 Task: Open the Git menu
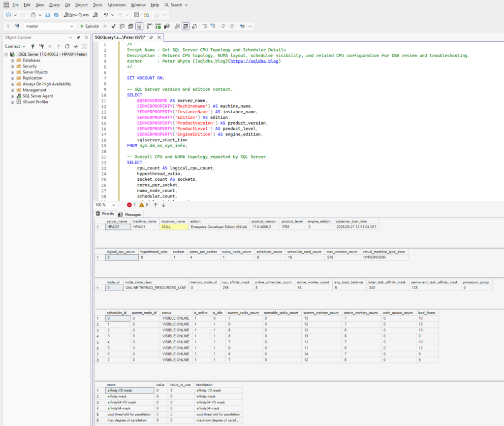pyautogui.click(x=67, y=5)
